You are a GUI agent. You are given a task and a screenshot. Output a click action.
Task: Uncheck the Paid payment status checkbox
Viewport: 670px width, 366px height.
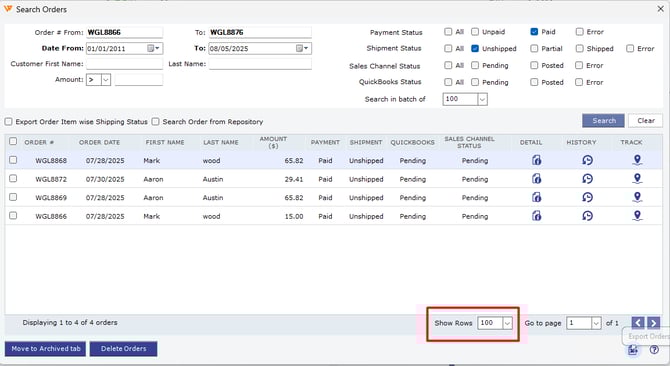coord(534,32)
